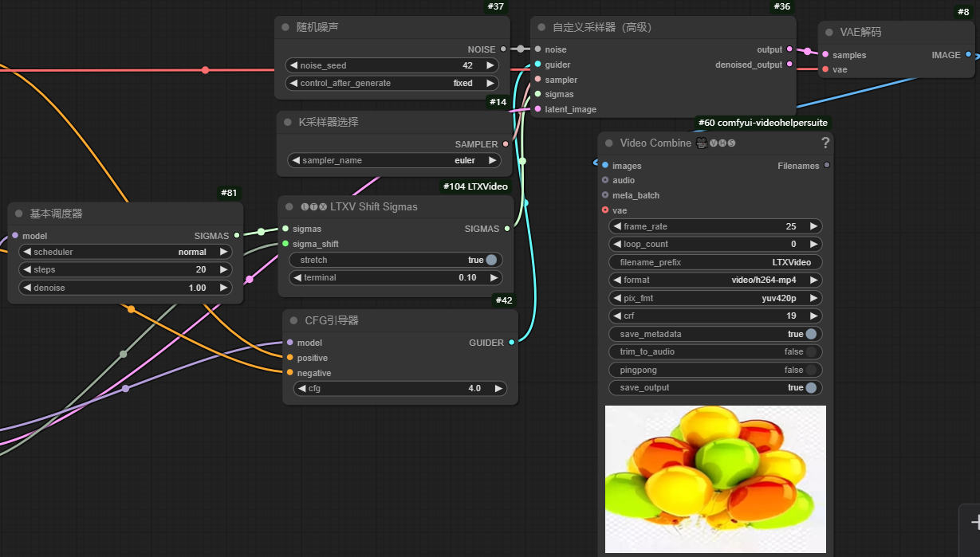Click the GUIDER output port on CFG引导器
Image resolution: width=980 pixels, height=557 pixels.
pyautogui.click(x=511, y=343)
